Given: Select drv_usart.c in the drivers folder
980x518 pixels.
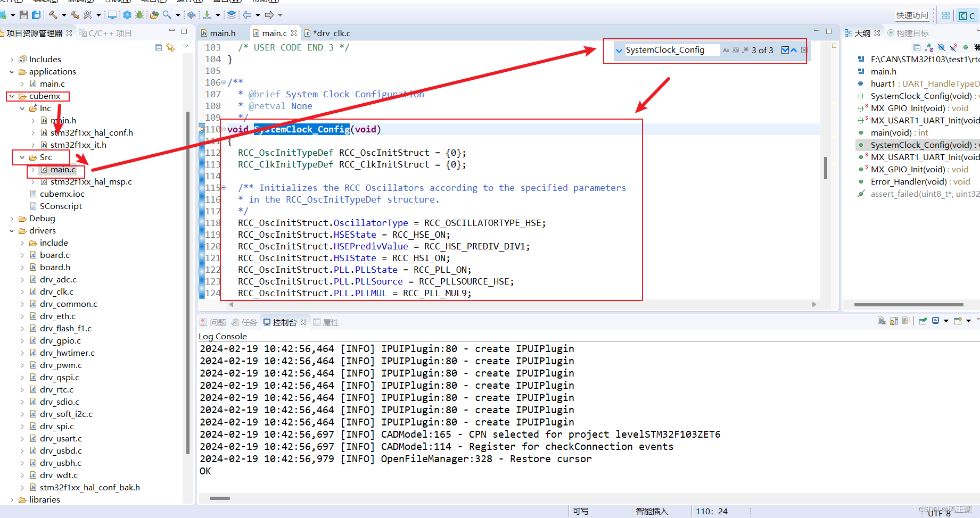Looking at the screenshot, I should click(61, 439).
